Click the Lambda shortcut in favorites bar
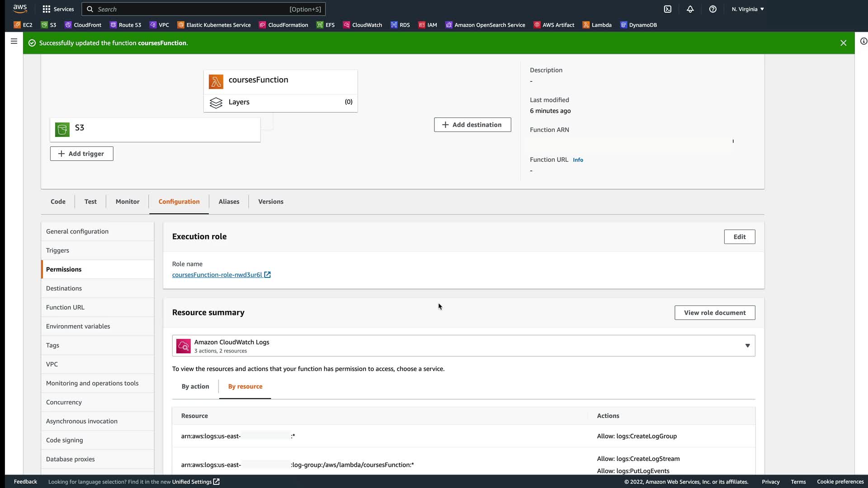 coord(597,25)
